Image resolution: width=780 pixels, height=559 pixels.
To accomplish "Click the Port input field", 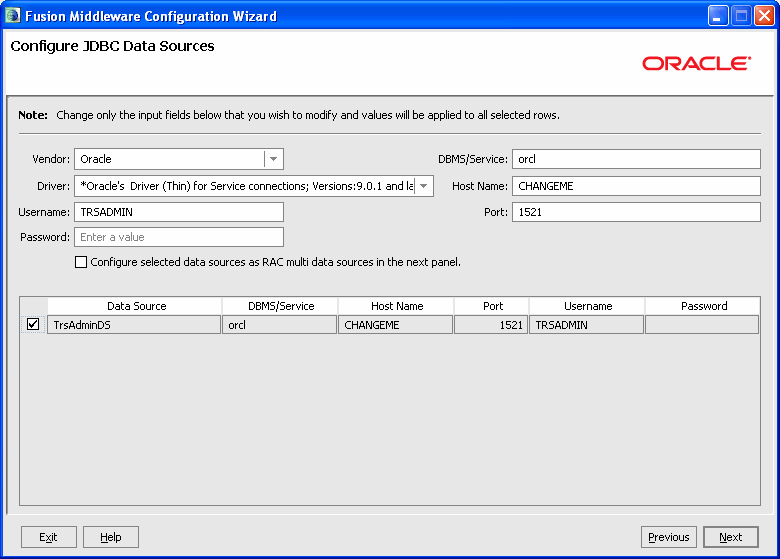I will [636, 212].
